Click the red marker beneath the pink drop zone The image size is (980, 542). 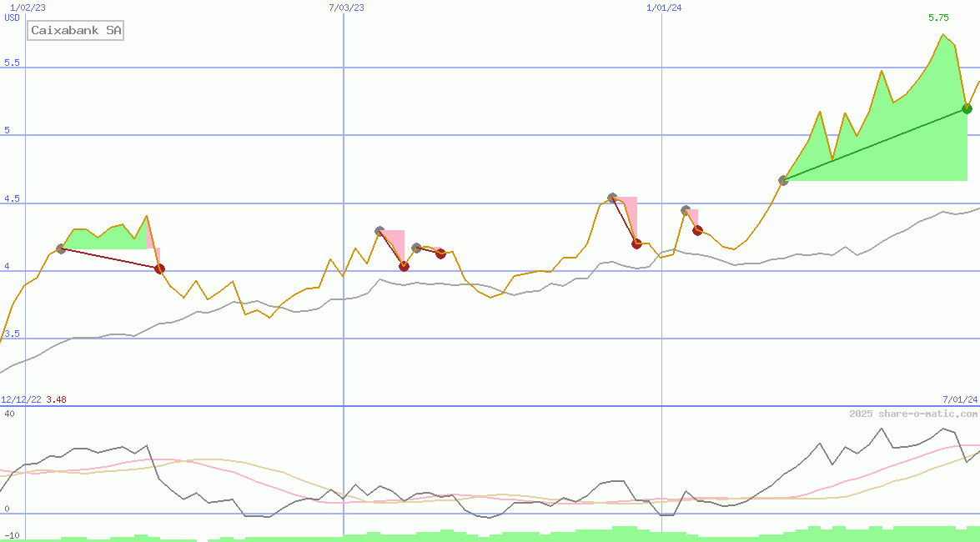[x=404, y=266]
